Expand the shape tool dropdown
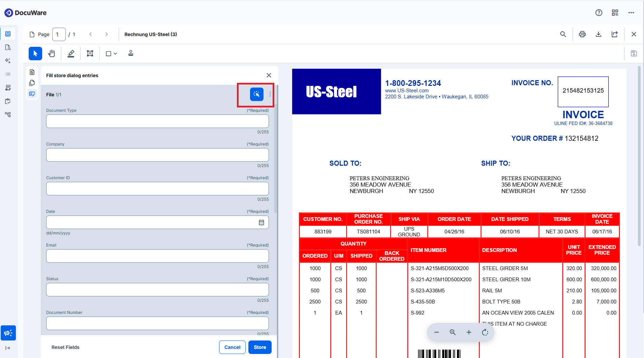The width and height of the screenshot is (644, 358). (x=112, y=54)
